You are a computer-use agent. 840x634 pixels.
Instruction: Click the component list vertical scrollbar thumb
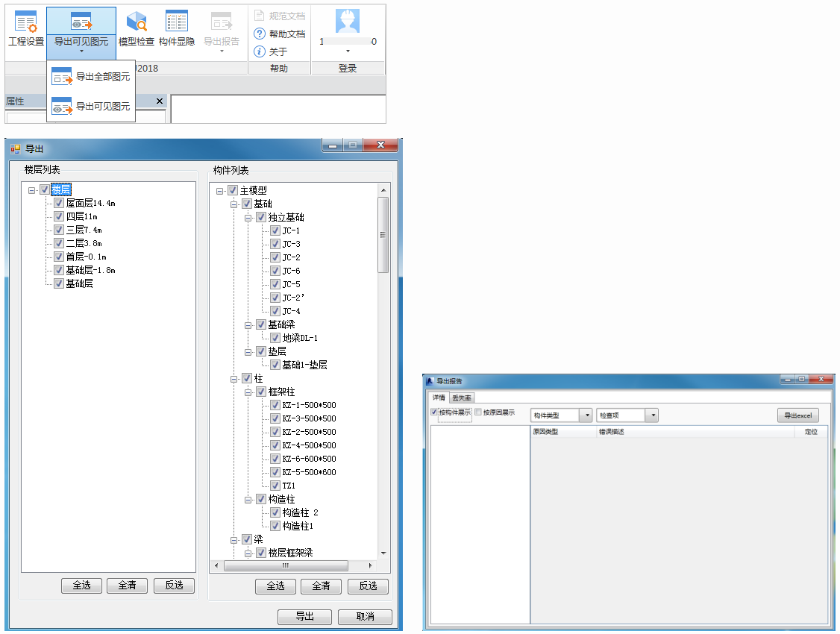[x=383, y=235]
